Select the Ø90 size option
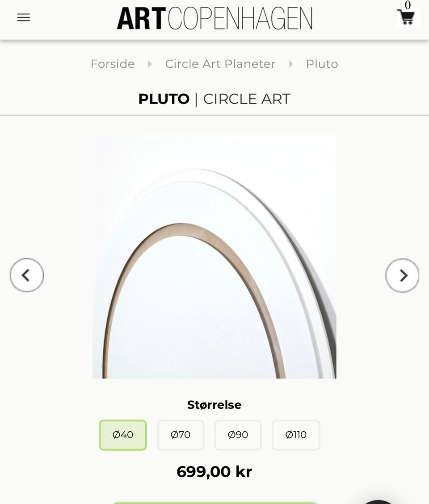This screenshot has height=504, width=429. point(238,435)
